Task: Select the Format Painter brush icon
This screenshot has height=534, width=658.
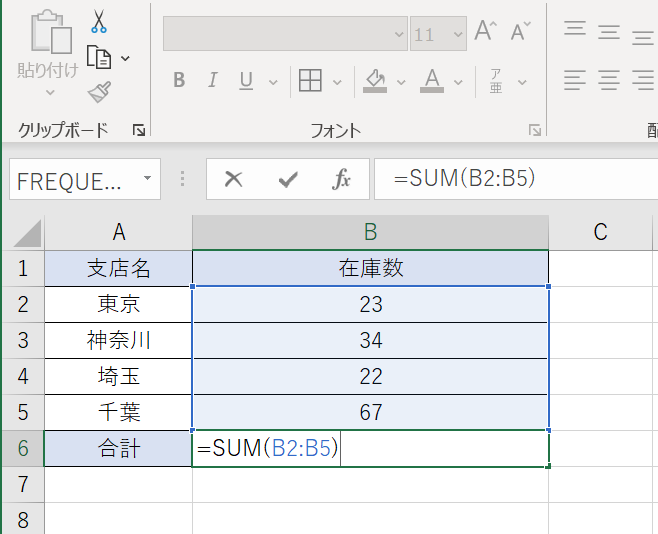Action: (x=98, y=93)
